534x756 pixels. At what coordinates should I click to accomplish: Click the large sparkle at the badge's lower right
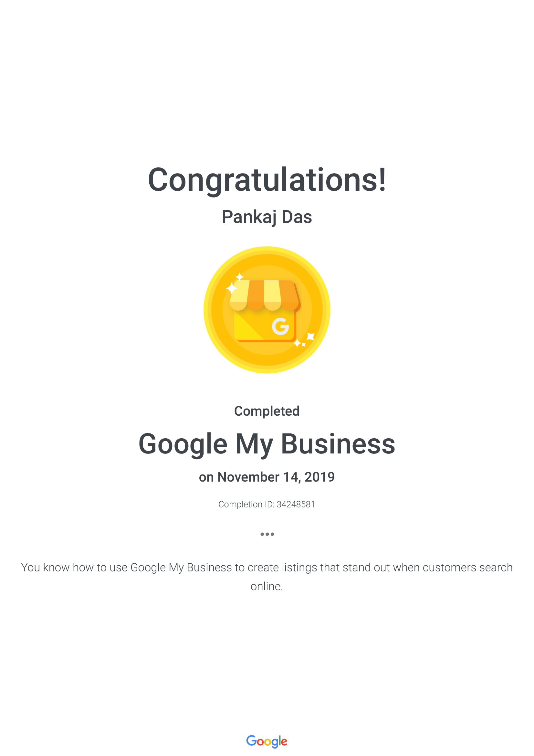point(310,336)
